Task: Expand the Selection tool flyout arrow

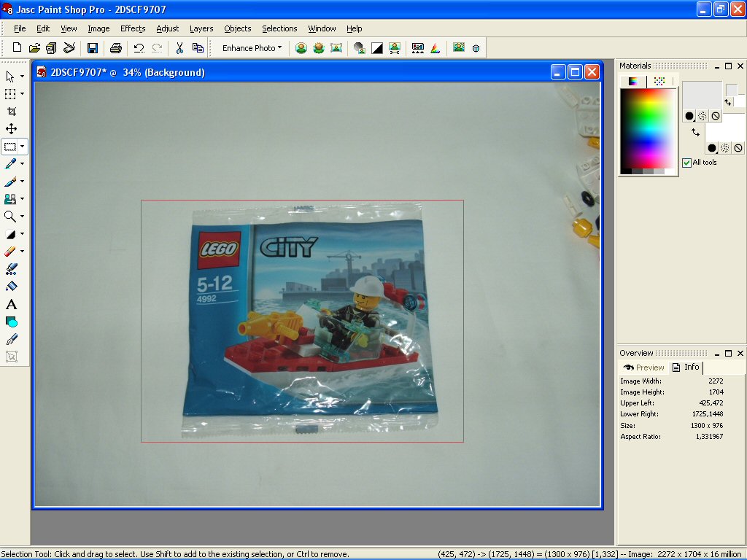Action: point(22,146)
